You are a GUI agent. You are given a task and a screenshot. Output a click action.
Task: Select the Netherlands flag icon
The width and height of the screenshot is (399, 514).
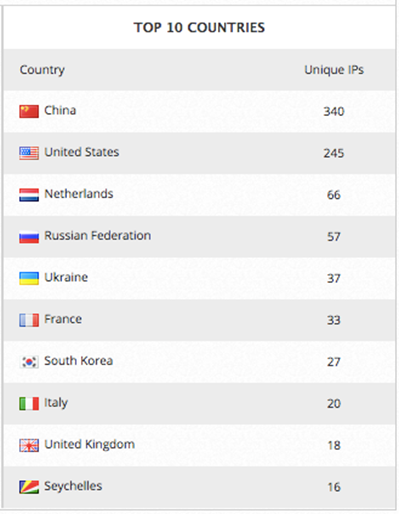click(x=29, y=195)
